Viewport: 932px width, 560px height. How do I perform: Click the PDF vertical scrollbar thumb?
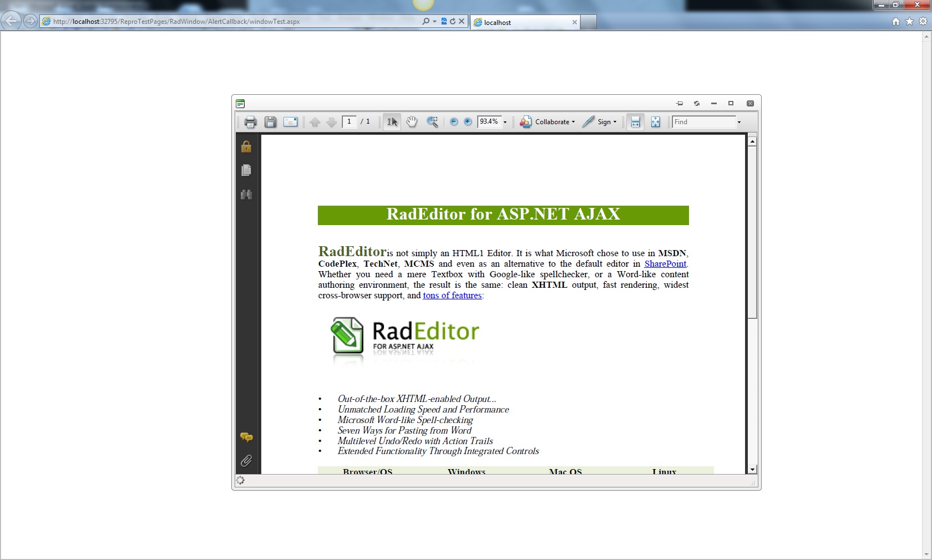(752, 232)
